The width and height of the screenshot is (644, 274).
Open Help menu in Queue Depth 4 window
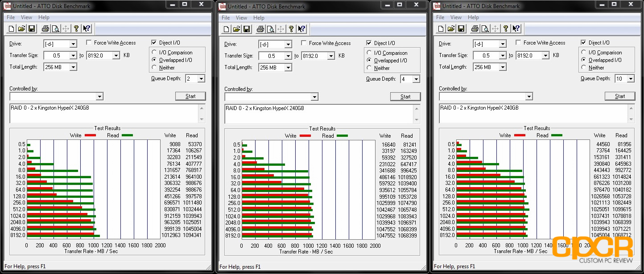259,18
